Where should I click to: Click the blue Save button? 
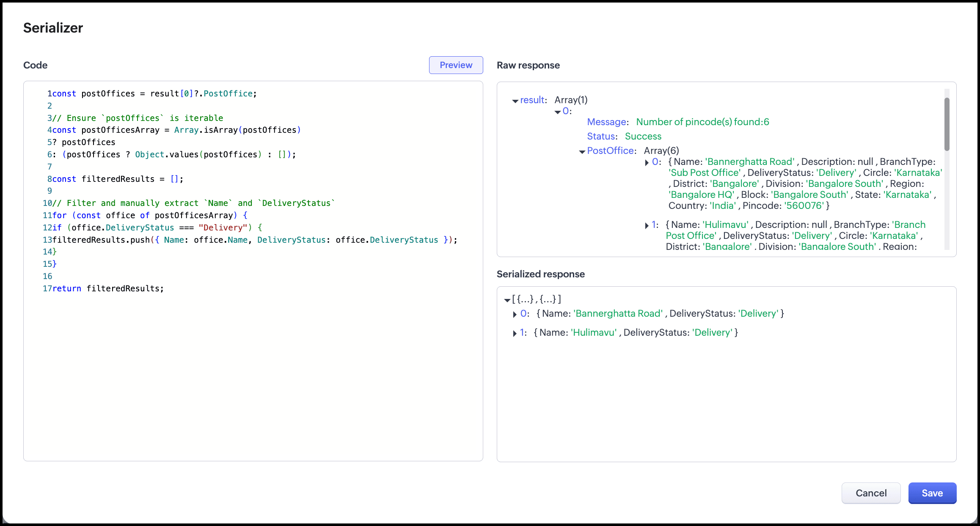932,493
